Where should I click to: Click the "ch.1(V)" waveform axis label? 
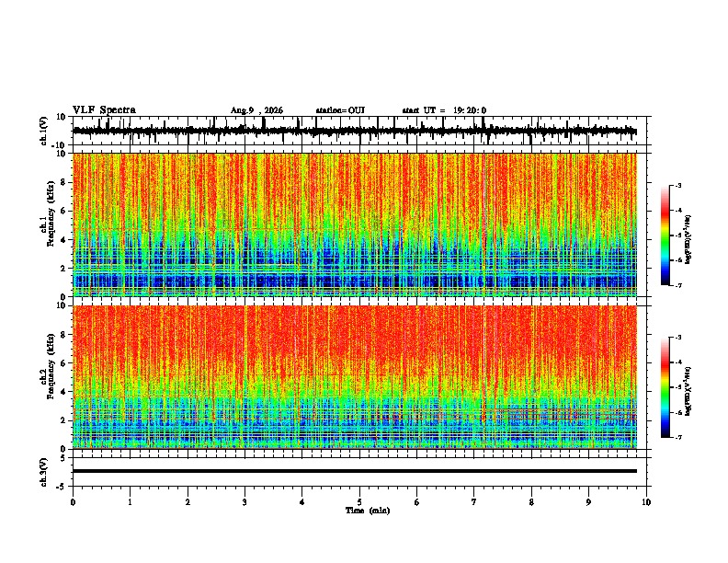44,131
